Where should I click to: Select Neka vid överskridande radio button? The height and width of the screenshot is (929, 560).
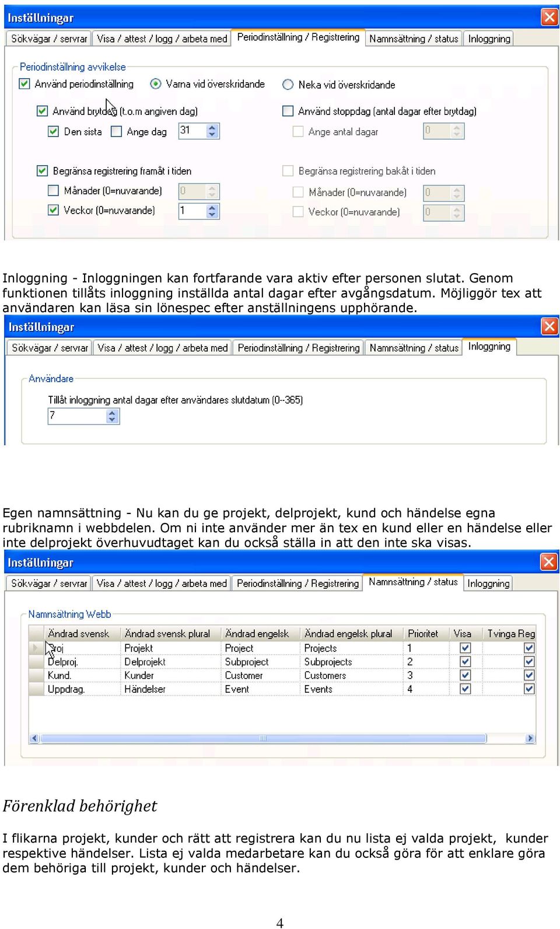(288, 85)
